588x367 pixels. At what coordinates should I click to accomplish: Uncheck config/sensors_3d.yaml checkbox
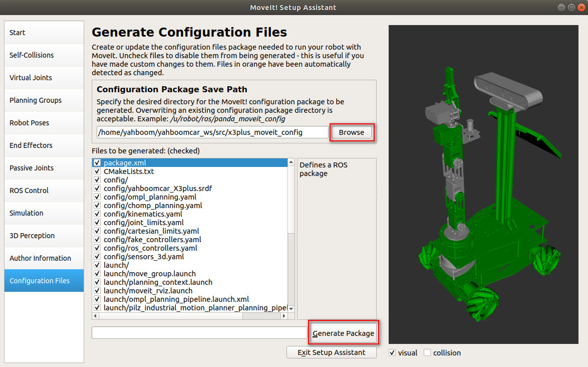click(97, 257)
